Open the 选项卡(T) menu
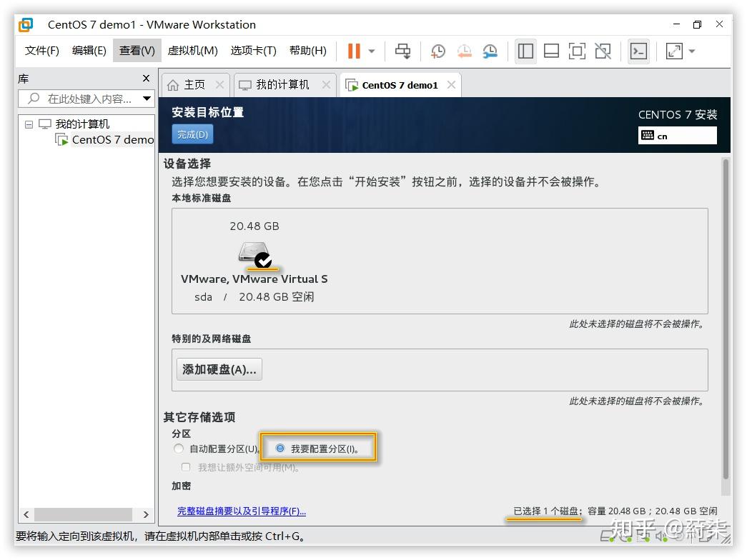The width and height of the screenshot is (747, 560). pyautogui.click(x=254, y=51)
